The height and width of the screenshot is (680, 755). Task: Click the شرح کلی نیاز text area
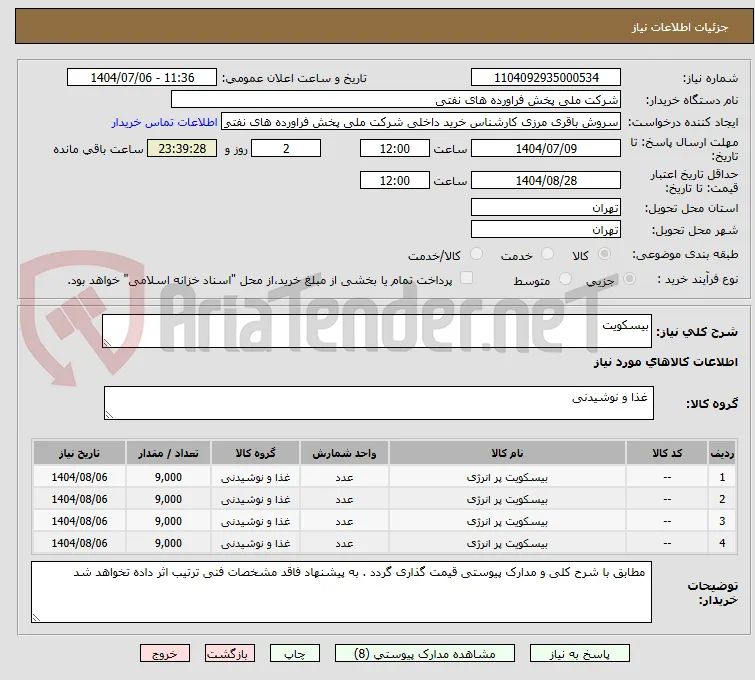377,331
